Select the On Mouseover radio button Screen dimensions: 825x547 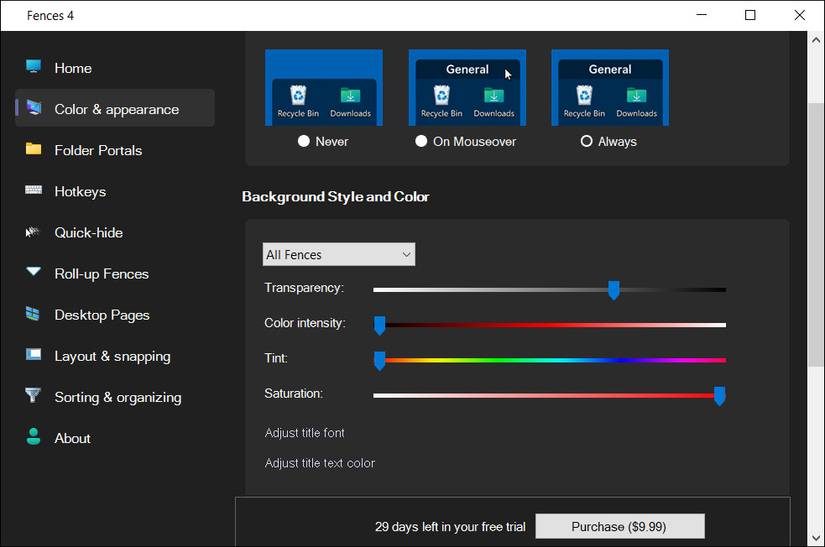point(421,142)
